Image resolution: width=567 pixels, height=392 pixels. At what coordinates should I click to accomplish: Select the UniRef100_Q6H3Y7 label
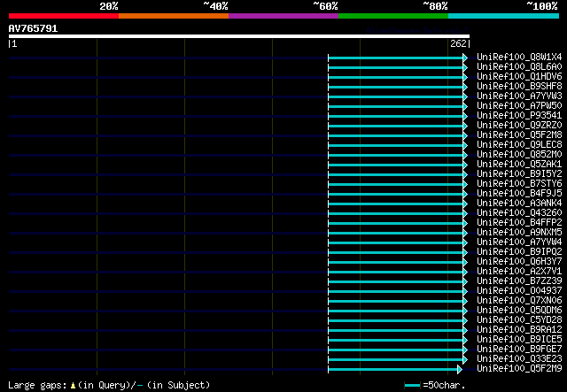point(519,262)
